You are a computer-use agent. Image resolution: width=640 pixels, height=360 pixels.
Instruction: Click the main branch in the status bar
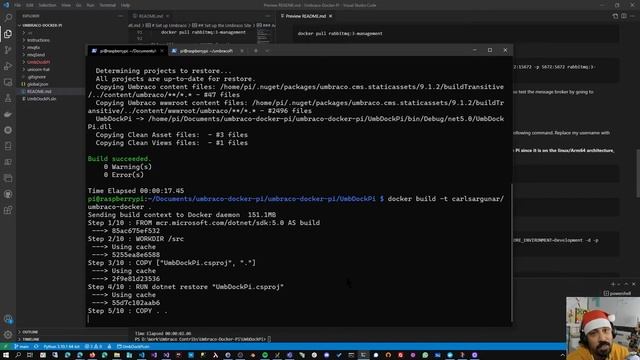(x=22, y=347)
